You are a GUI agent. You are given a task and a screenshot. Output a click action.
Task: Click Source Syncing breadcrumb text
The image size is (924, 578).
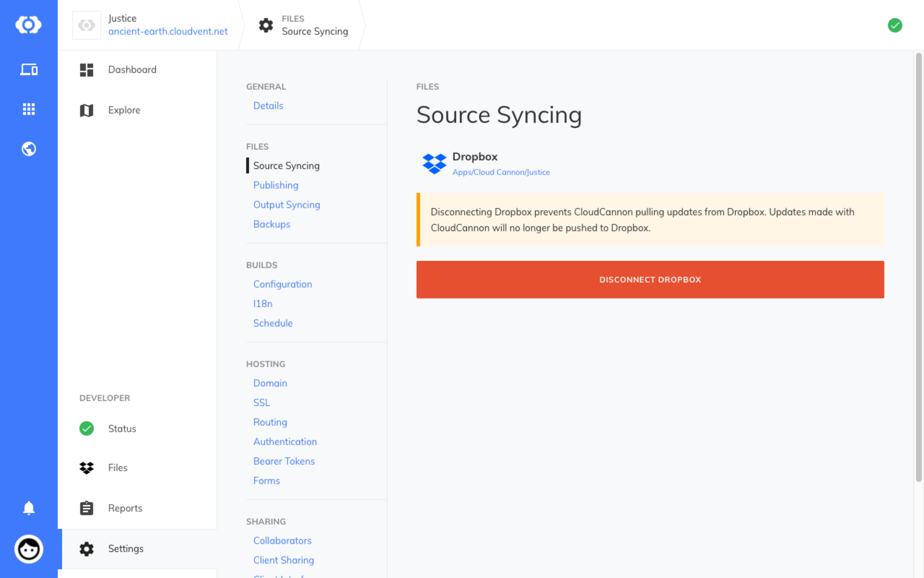pos(315,32)
